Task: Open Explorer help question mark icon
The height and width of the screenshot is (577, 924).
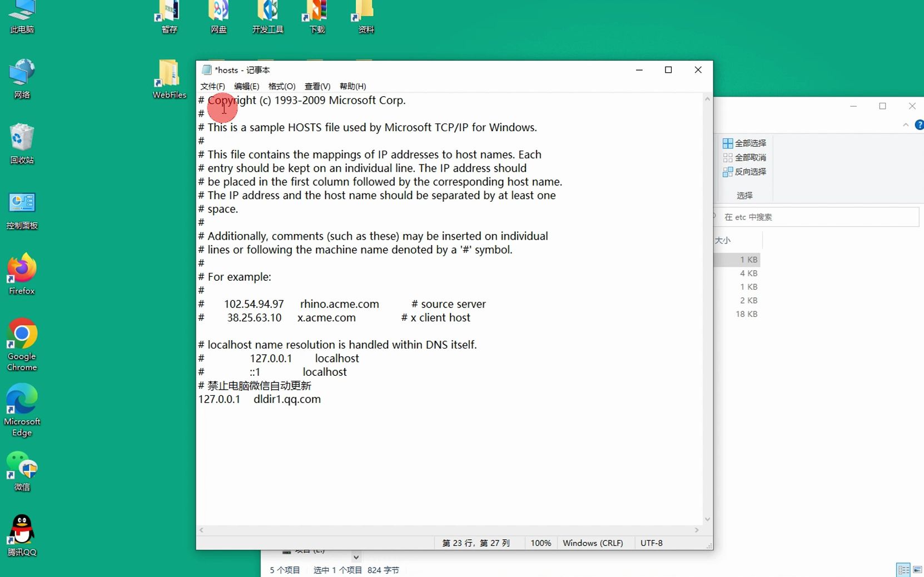Action: pyautogui.click(x=920, y=125)
